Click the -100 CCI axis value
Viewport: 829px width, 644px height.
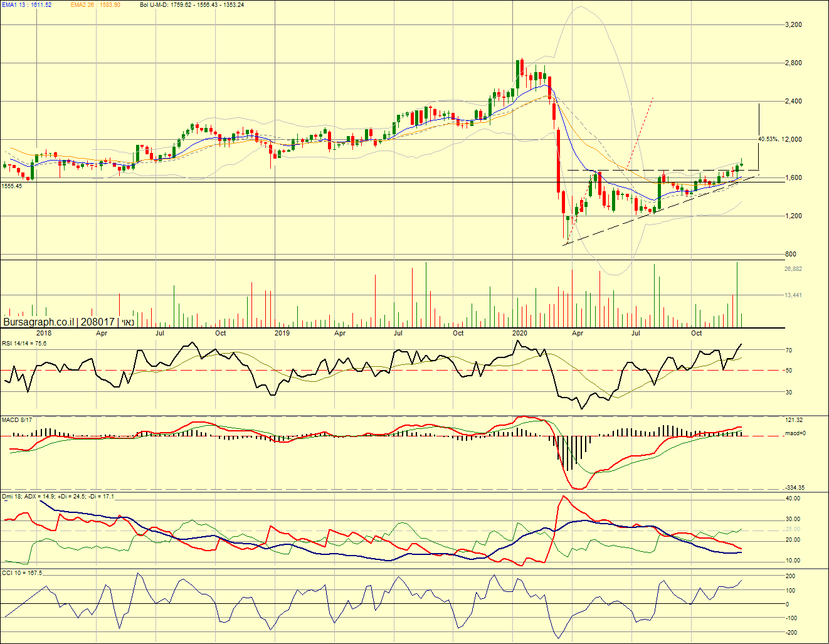(791, 619)
